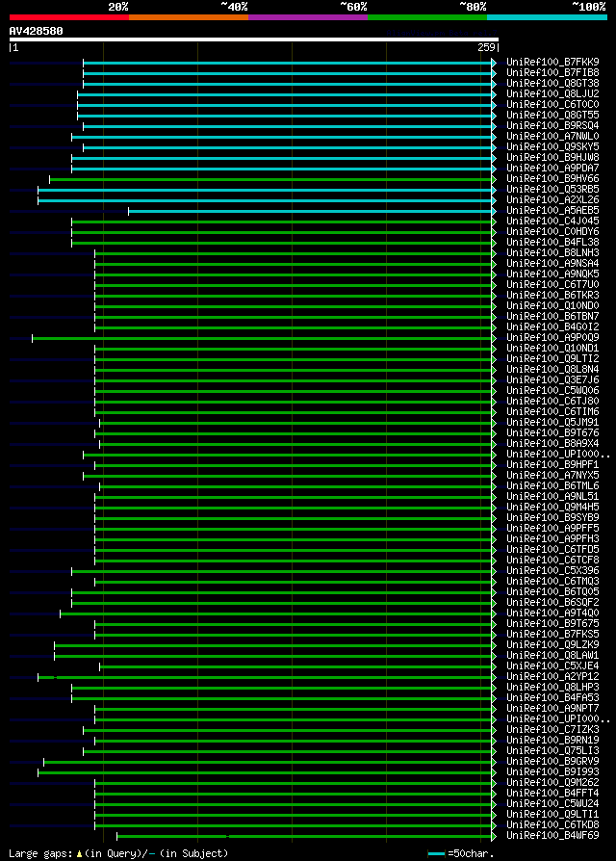Select the UniRef100_B4G0I2 label
This screenshot has width=616, height=861.
(552, 327)
